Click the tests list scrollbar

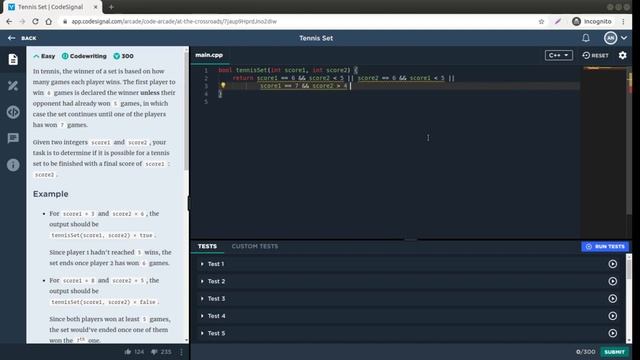(629, 269)
